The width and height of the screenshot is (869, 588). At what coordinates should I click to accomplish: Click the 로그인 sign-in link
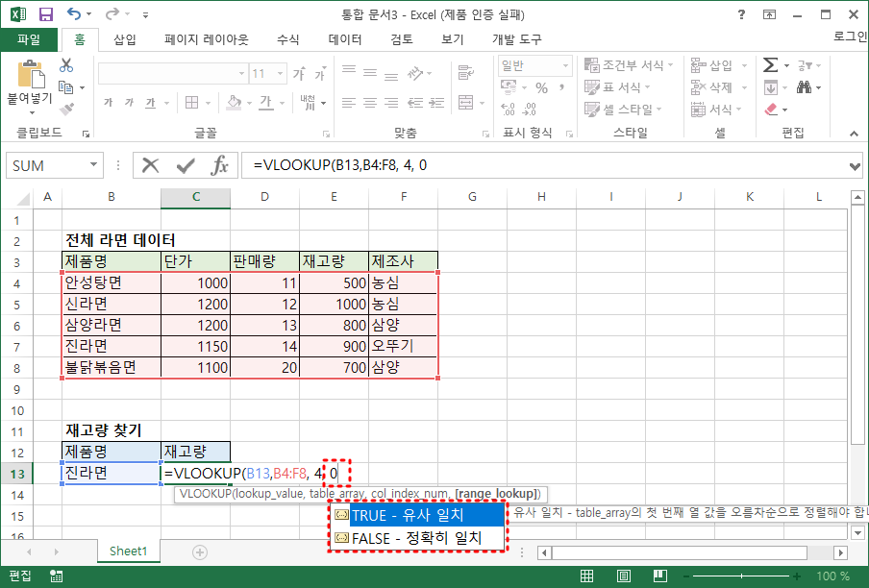pyautogui.click(x=851, y=37)
